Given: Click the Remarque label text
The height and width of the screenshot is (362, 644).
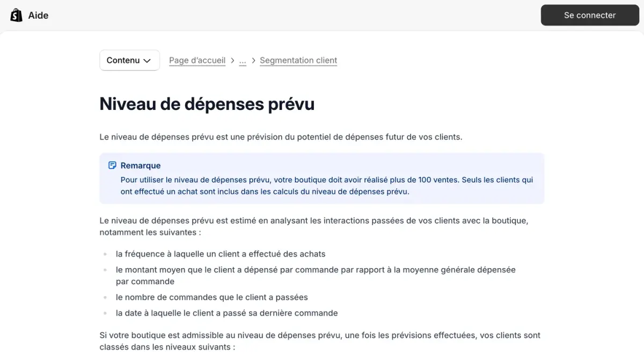Looking at the screenshot, I should [x=141, y=166].
